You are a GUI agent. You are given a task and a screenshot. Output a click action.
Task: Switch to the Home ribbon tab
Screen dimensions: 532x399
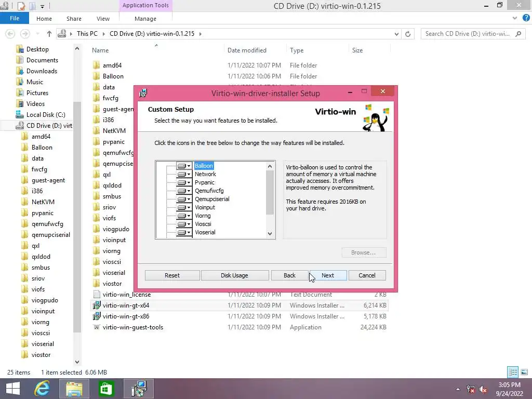[x=44, y=19]
